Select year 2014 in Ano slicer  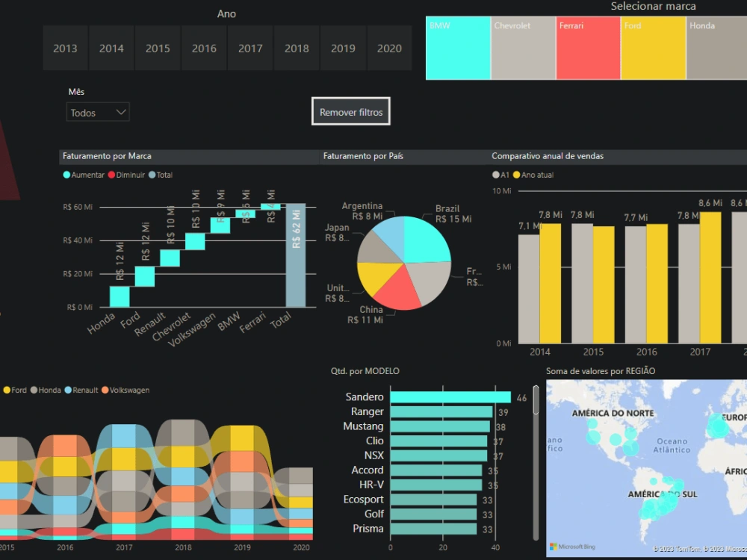(111, 48)
